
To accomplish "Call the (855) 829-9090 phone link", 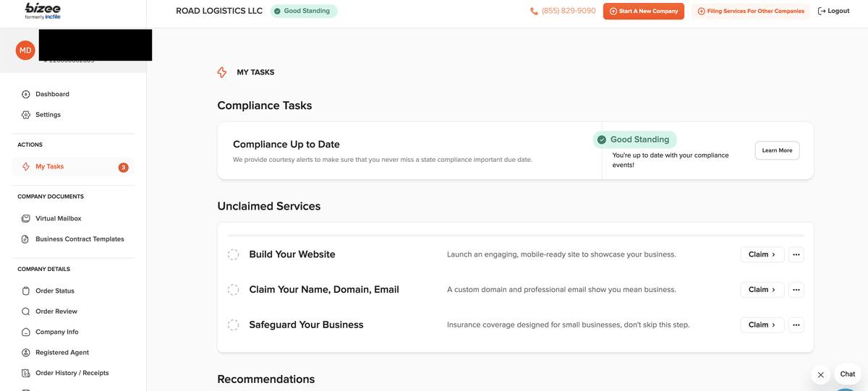I will point(563,11).
